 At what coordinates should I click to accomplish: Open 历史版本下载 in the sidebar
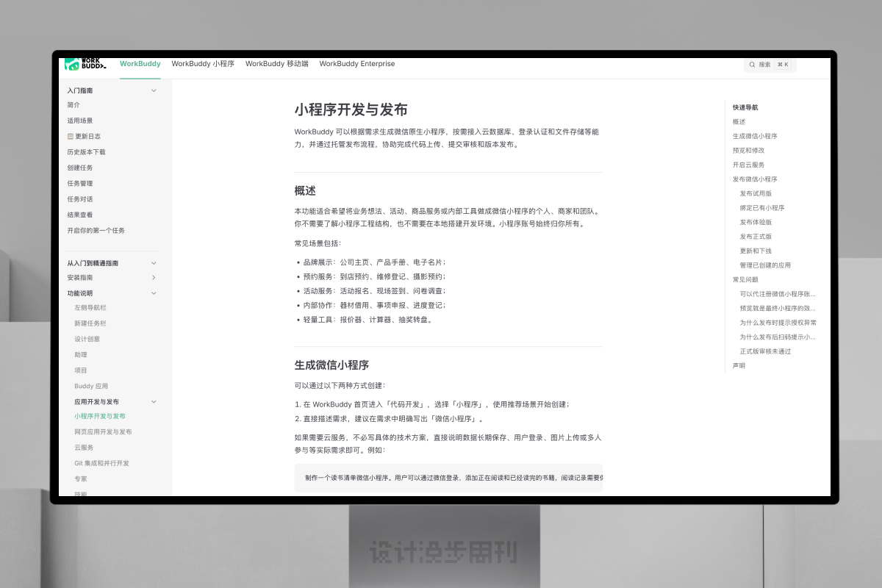87,152
